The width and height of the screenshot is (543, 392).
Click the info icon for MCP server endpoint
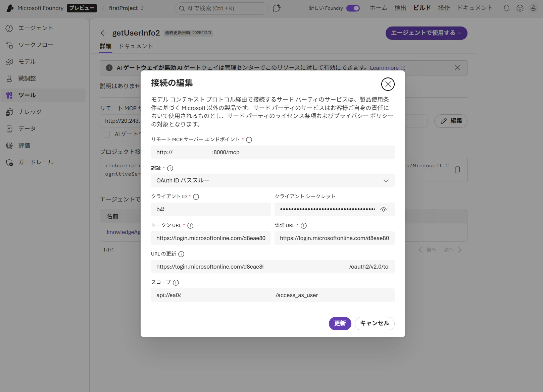[x=249, y=140]
